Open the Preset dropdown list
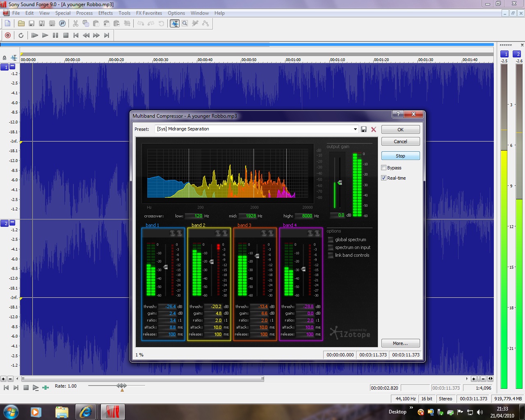The height and width of the screenshot is (420, 525). [355, 129]
